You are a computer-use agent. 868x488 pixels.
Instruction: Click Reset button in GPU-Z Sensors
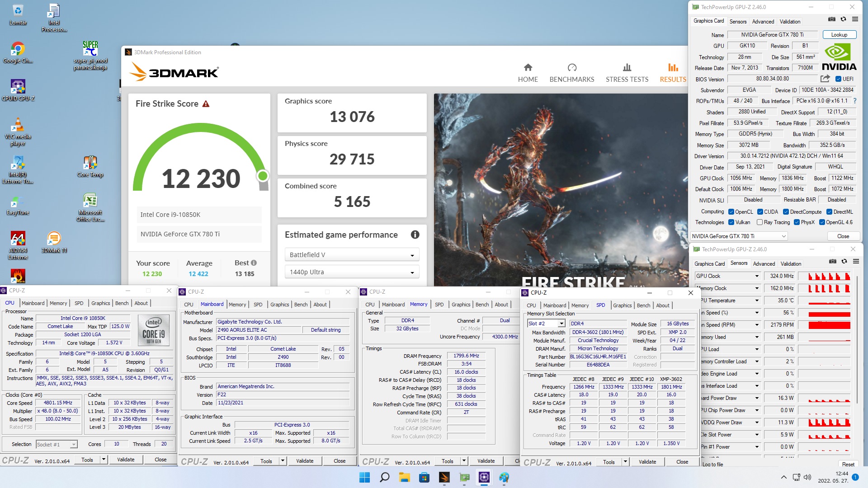coord(848,464)
